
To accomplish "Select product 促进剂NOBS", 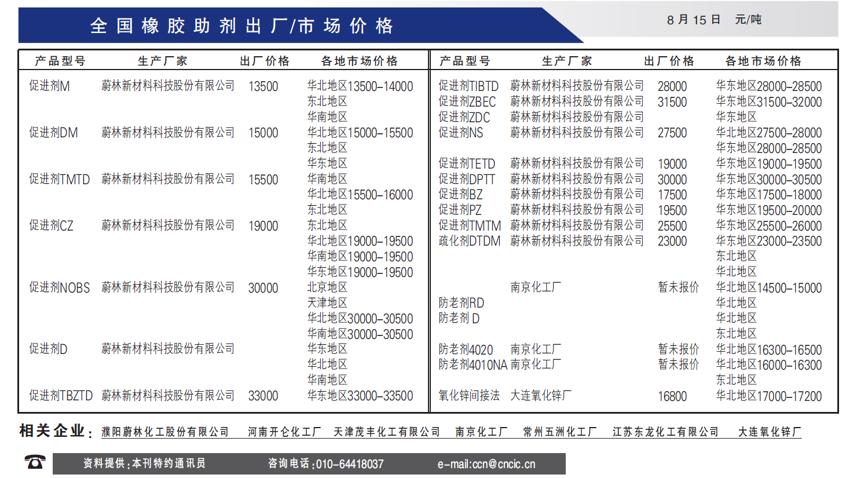I will [x=60, y=288].
